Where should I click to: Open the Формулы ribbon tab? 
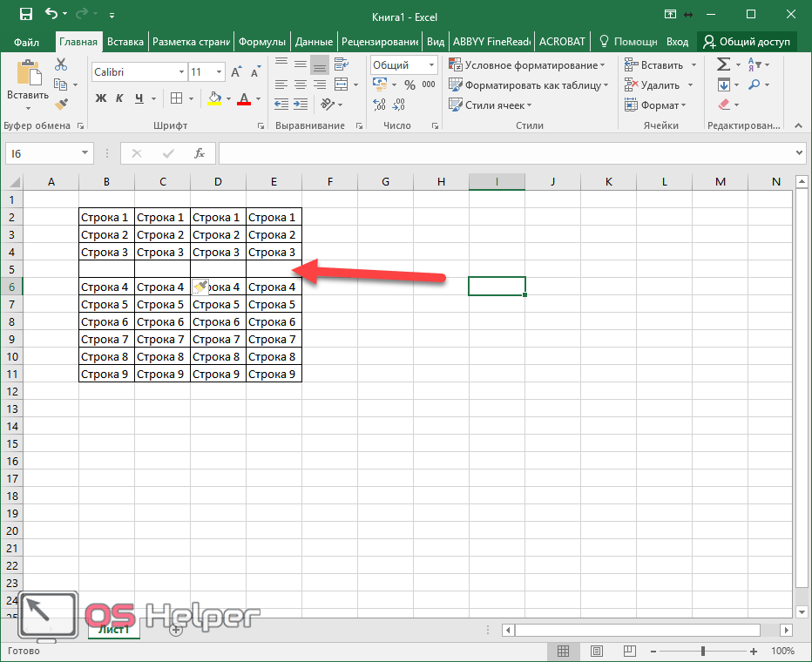pos(261,41)
